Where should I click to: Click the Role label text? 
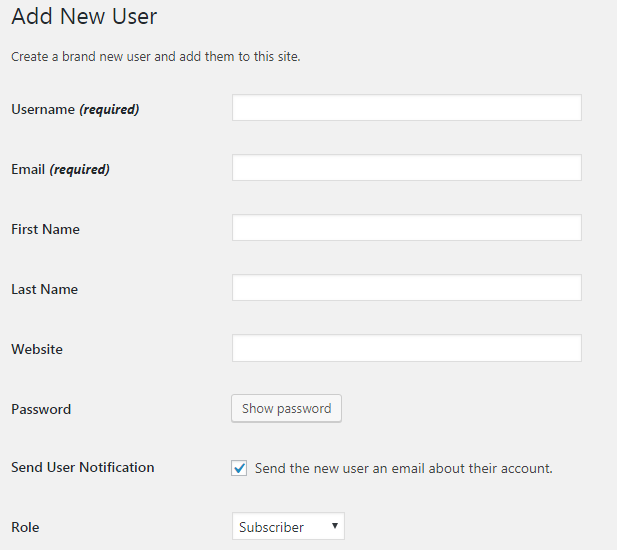coord(25,527)
